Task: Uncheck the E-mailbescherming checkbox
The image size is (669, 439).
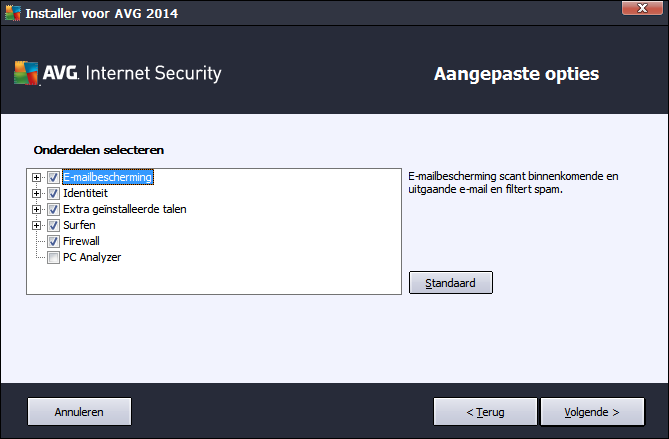Action: pyautogui.click(x=53, y=177)
